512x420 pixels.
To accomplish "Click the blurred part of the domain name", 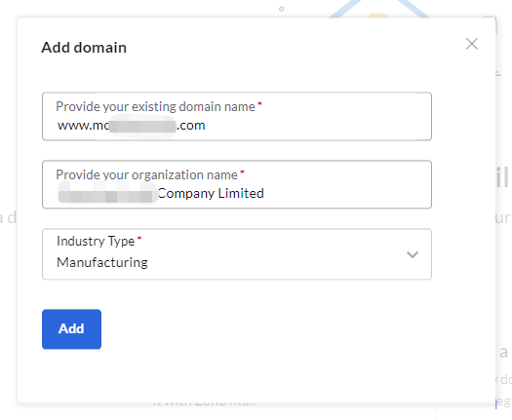I will coord(142,126).
